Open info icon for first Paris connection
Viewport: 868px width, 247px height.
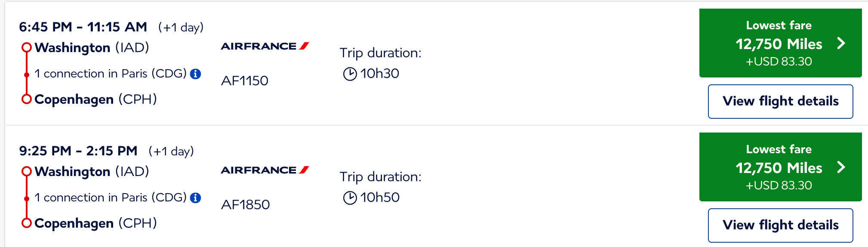coord(196,74)
